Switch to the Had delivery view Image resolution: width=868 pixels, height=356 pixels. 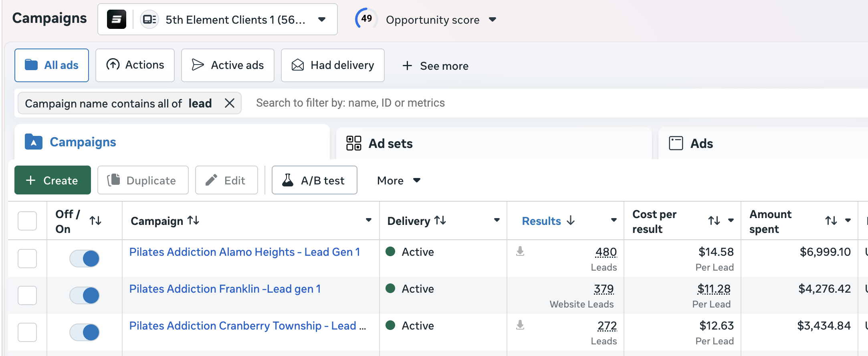coord(333,65)
